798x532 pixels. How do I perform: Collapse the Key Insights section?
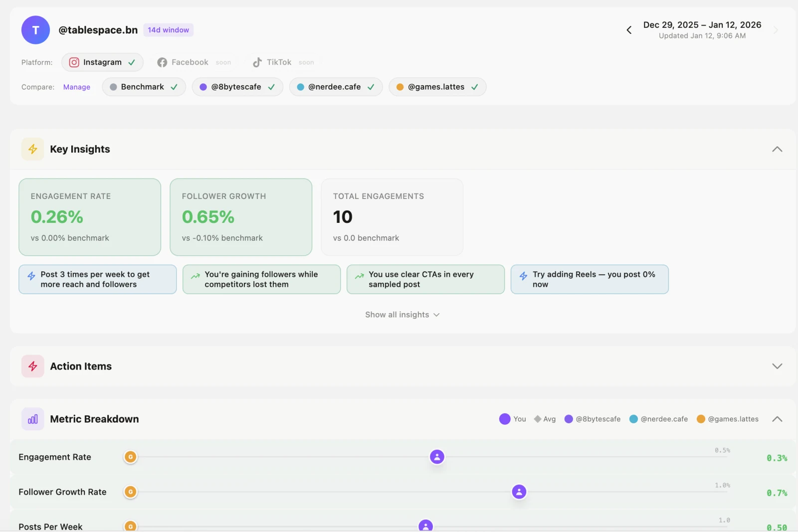tap(777, 149)
